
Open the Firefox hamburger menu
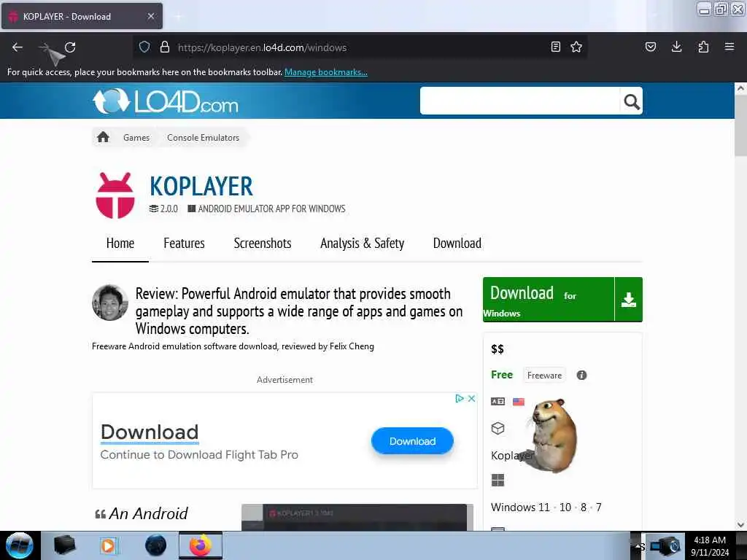[x=729, y=47]
